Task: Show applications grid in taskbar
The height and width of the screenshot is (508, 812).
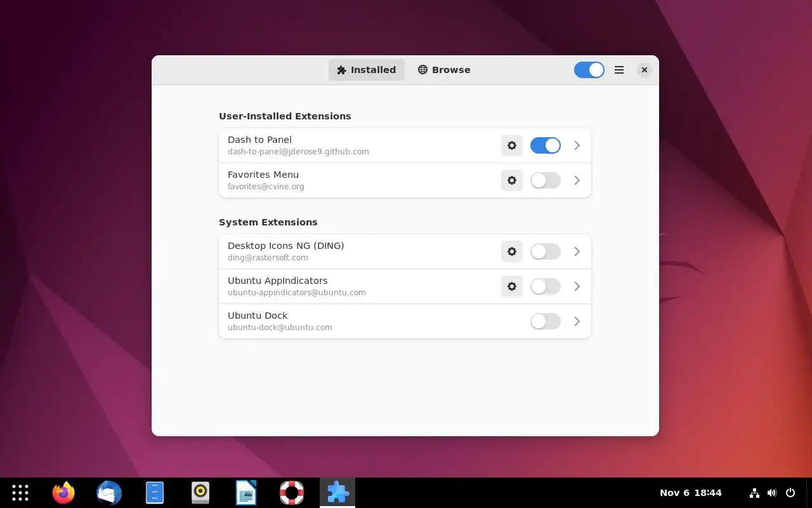Action: pos(20,493)
